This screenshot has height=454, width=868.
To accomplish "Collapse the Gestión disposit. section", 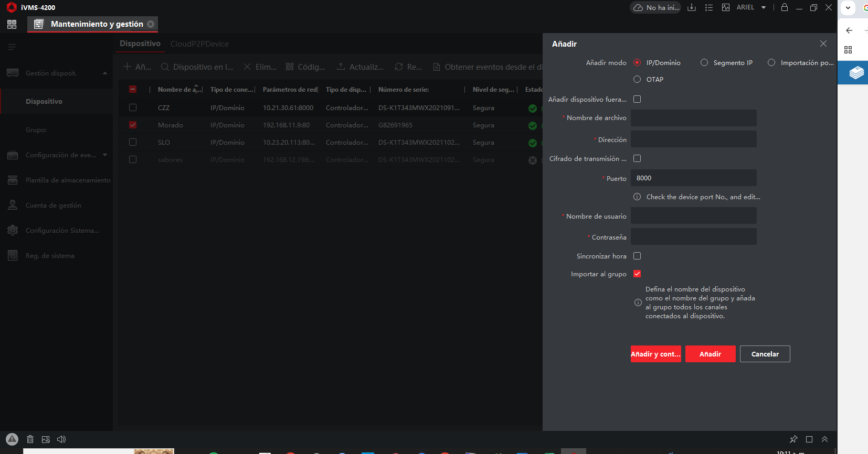I will coord(105,73).
